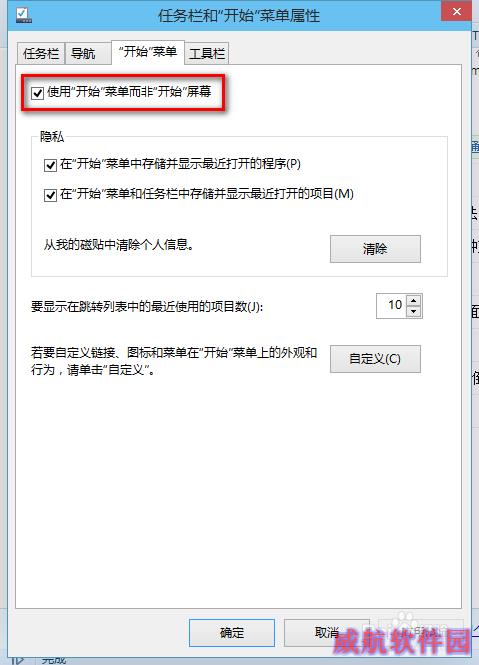Click the dialog title 任务栏和"开始"菜单属性
This screenshot has width=479, height=665.
coord(239,16)
